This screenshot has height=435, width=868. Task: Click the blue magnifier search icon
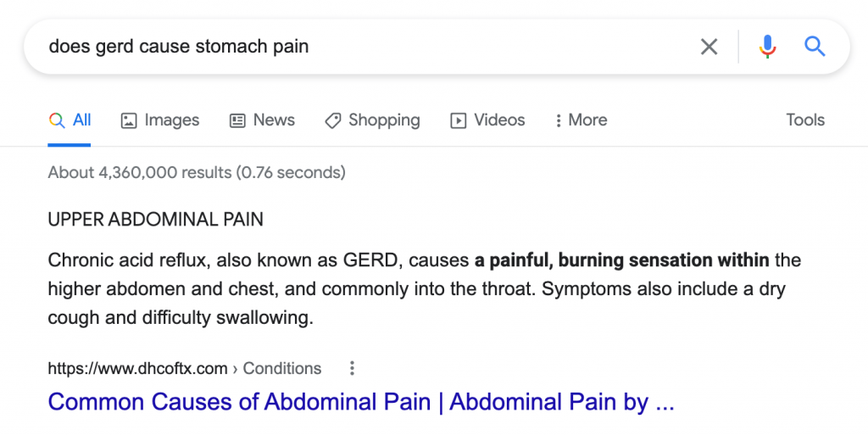(815, 47)
